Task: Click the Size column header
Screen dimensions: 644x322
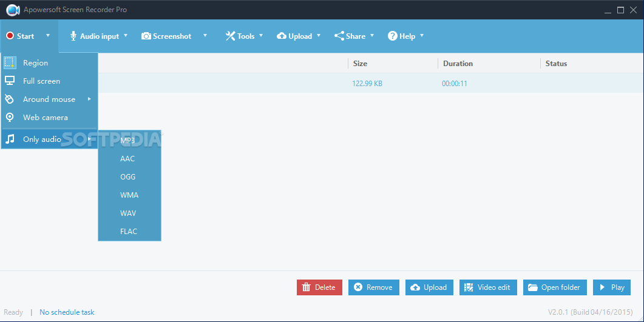Action: (360, 64)
